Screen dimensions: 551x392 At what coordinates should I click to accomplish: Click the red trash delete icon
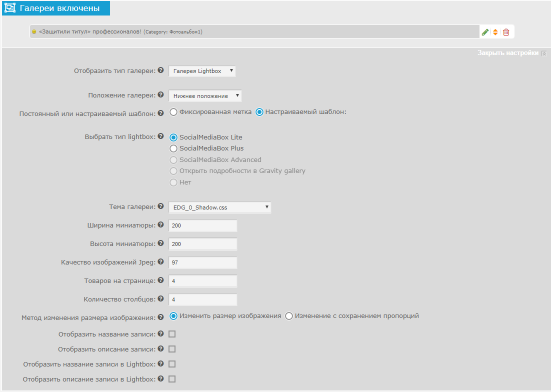click(x=506, y=32)
